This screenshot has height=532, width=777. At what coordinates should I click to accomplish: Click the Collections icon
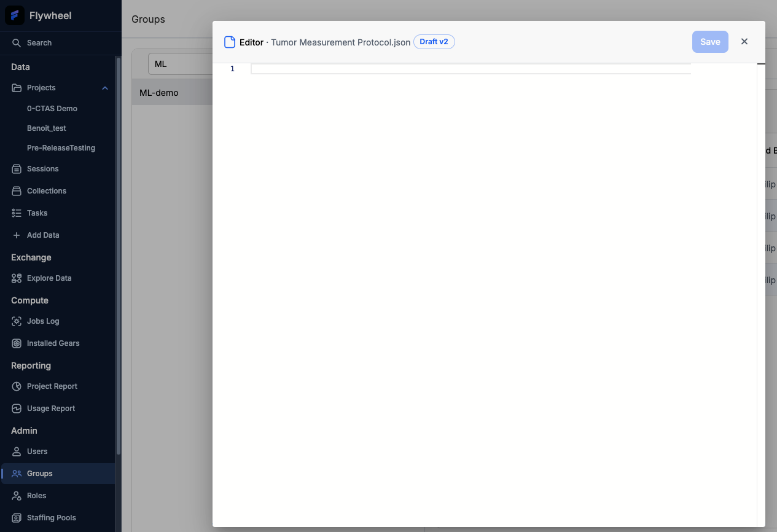click(x=16, y=190)
